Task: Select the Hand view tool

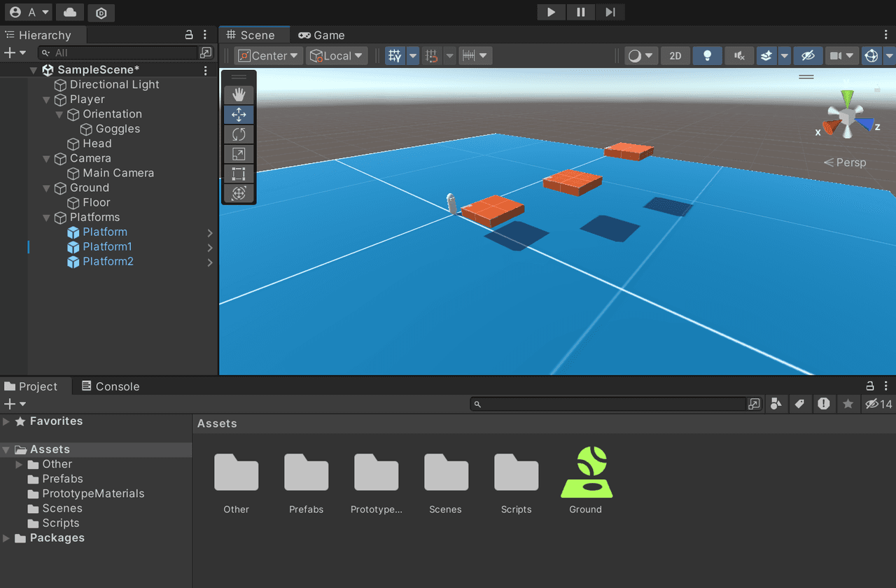Action: click(x=239, y=94)
